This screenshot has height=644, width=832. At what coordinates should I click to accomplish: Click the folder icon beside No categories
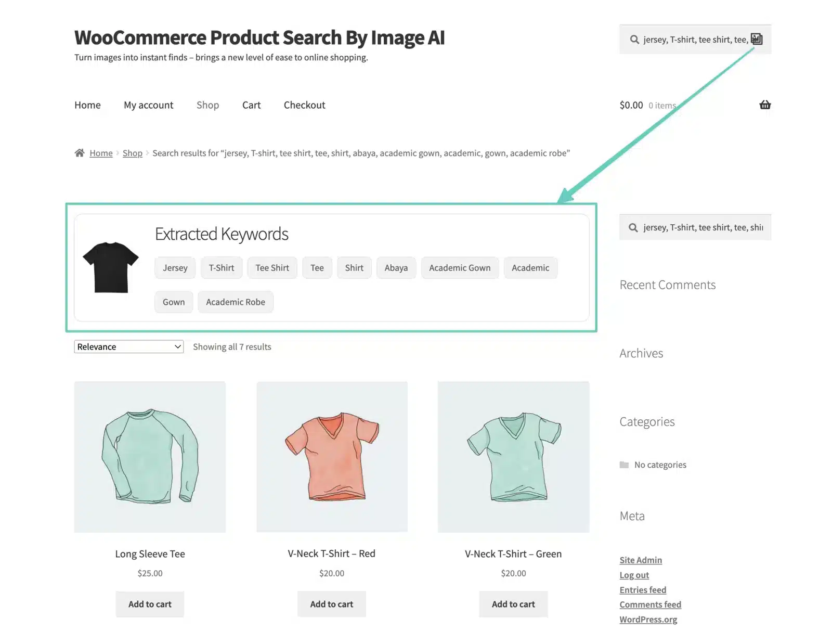click(x=624, y=465)
